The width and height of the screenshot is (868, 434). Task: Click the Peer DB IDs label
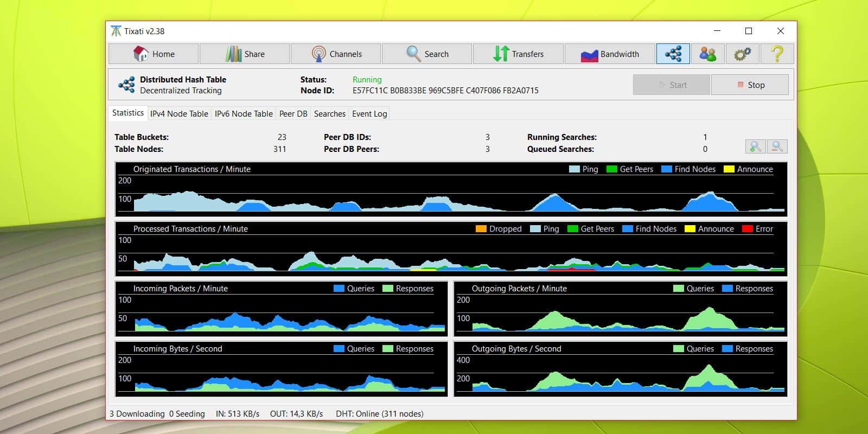point(347,137)
